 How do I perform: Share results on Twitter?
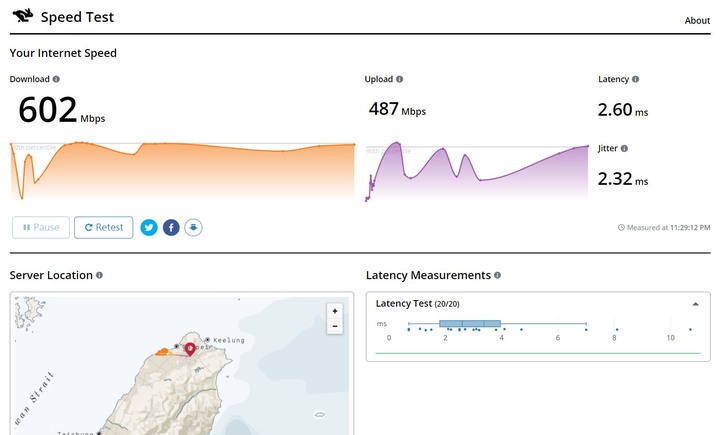click(149, 227)
